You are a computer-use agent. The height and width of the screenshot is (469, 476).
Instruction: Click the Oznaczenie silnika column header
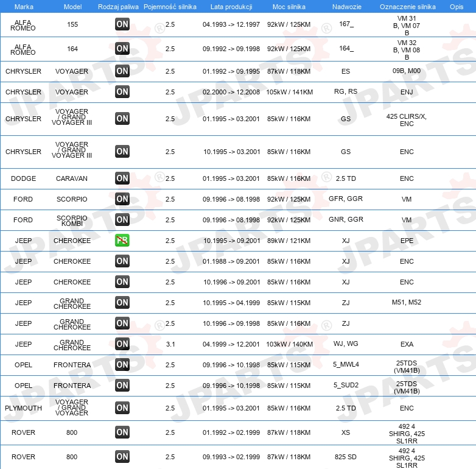click(x=408, y=7)
